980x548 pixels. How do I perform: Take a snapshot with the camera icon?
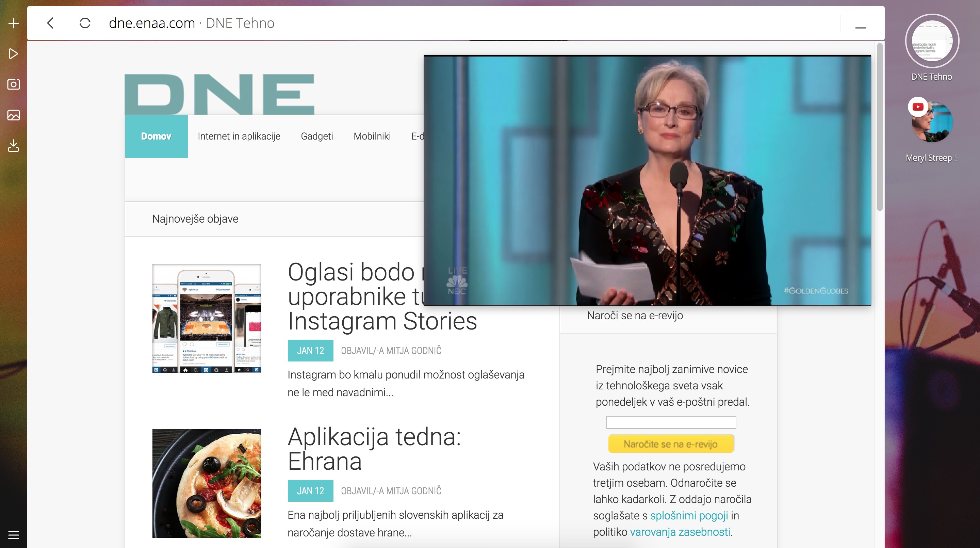[x=14, y=84]
